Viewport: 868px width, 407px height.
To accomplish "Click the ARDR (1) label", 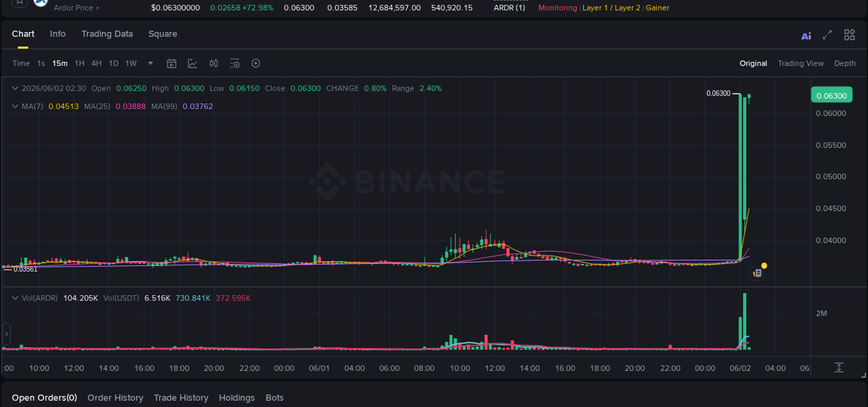I will pyautogui.click(x=509, y=8).
